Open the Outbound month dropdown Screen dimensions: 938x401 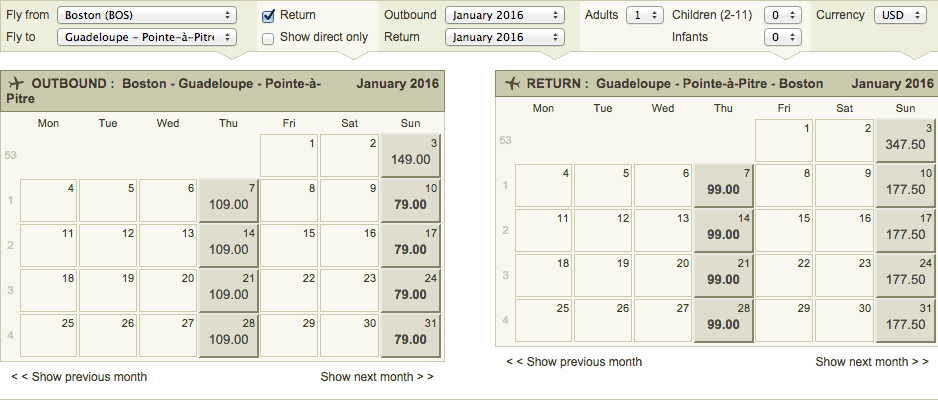tap(505, 15)
